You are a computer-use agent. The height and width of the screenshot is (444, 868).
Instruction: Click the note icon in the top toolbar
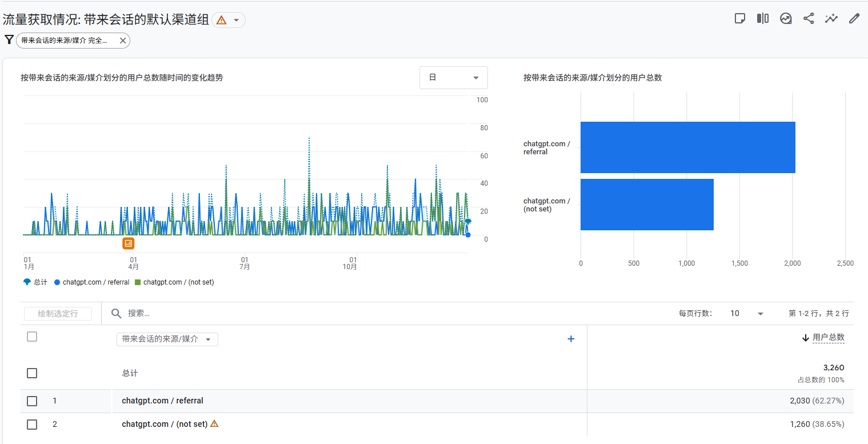coord(740,18)
